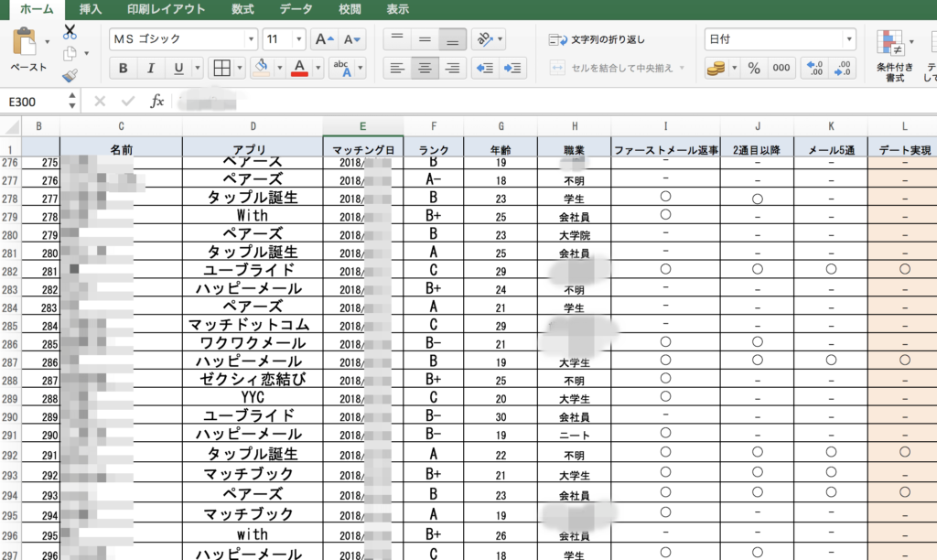Select the デート実現 header cell

pyautogui.click(x=905, y=147)
